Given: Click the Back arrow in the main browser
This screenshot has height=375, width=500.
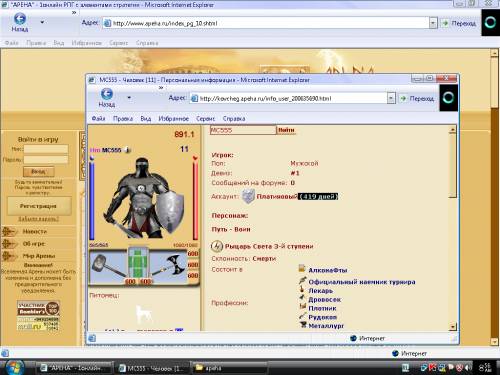Looking at the screenshot, I should 20,19.
